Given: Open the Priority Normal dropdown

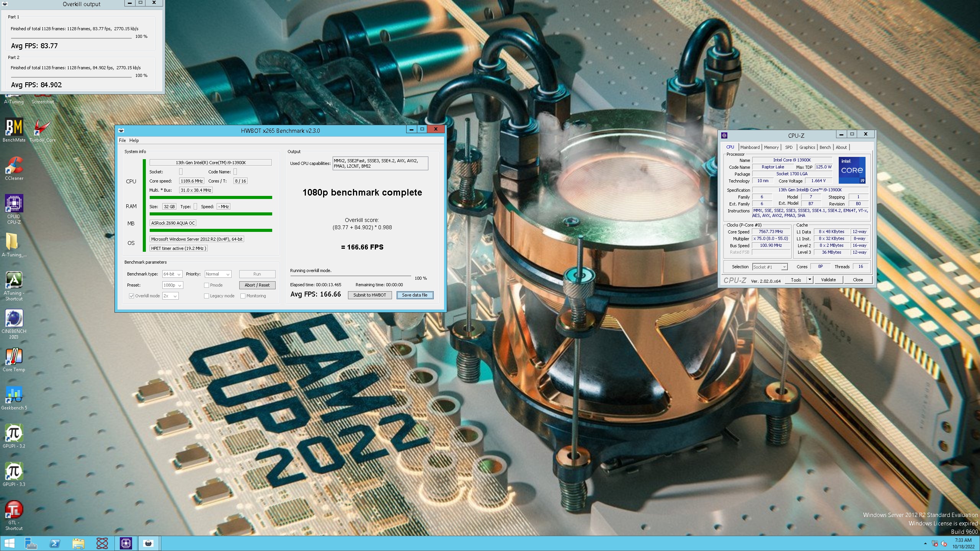Looking at the screenshot, I should point(218,274).
